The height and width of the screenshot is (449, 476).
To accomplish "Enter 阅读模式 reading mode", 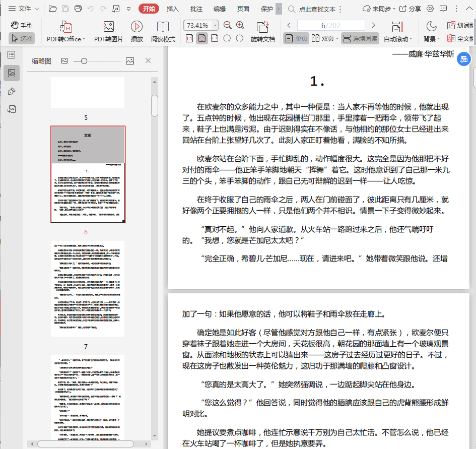I will point(163,31).
